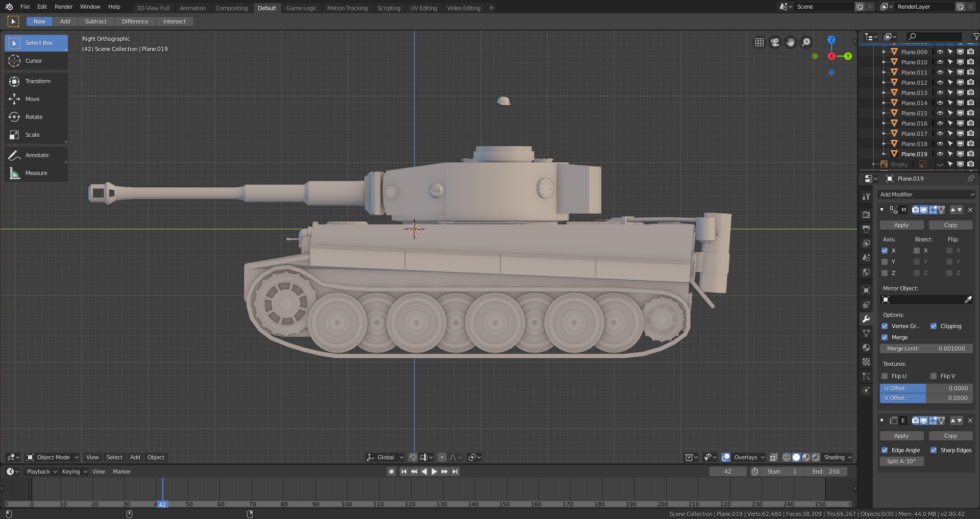This screenshot has width=980, height=519.
Task: Click the pin icon beside Plane.019 header
Action: 970,179
